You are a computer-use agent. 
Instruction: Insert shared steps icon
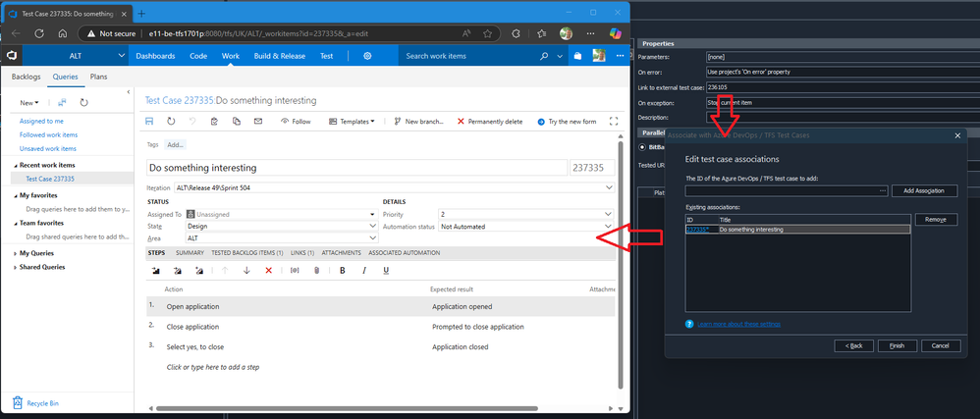point(178,271)
